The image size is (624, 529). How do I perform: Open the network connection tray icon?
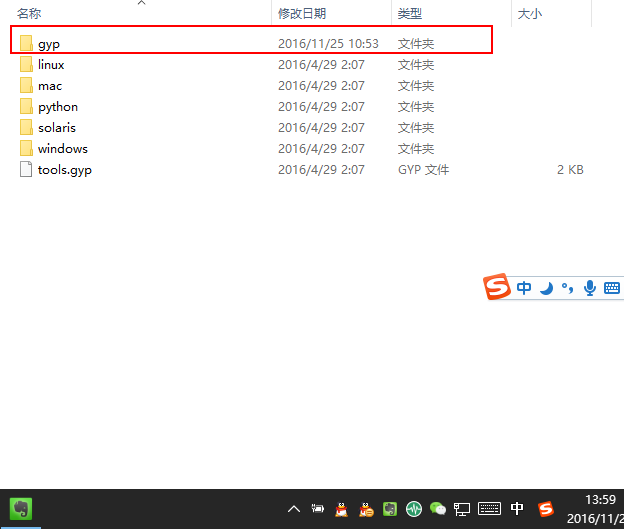coord(462,509)
